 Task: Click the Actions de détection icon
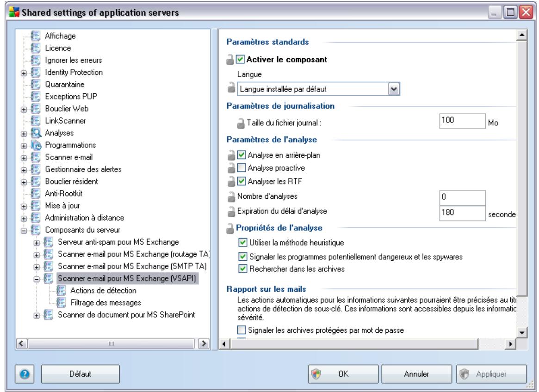(61, 291)
